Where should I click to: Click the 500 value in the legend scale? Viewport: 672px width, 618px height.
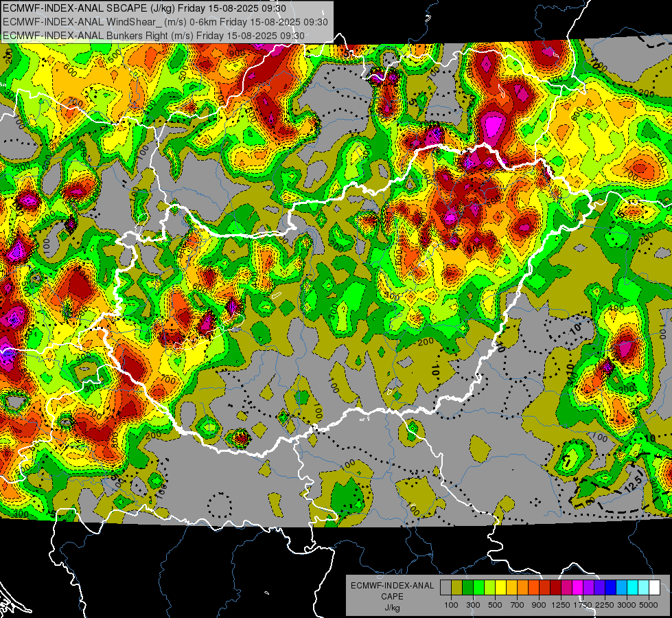[495, 605]
